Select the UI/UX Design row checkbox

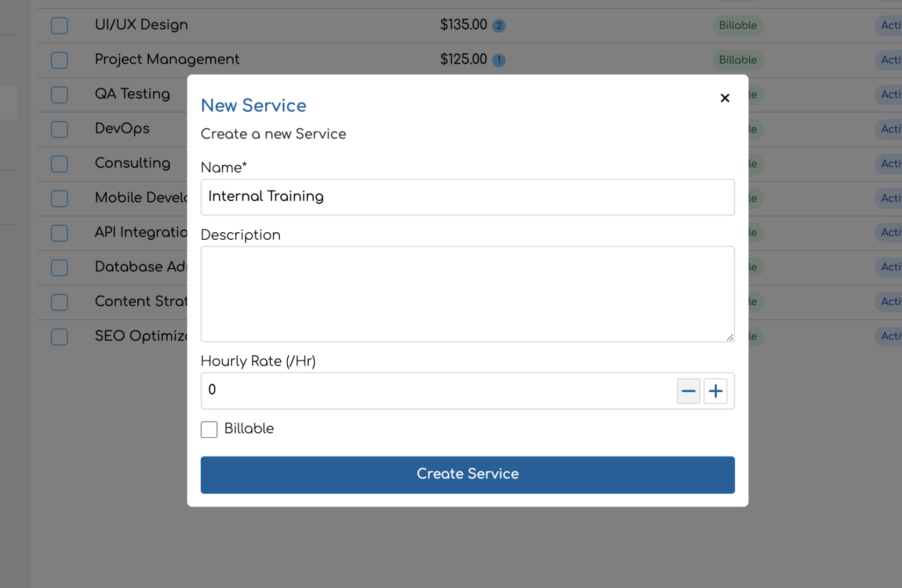pos(60,26)
